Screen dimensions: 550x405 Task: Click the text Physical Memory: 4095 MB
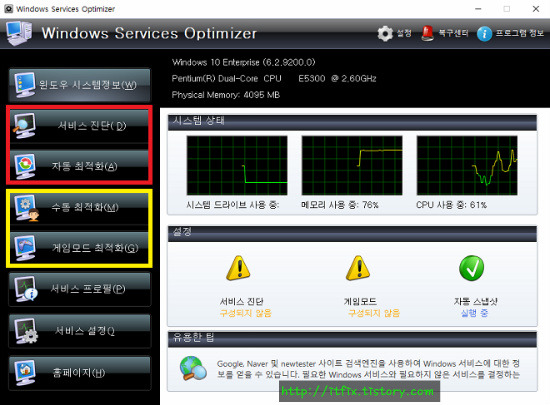tap(226, 95)
